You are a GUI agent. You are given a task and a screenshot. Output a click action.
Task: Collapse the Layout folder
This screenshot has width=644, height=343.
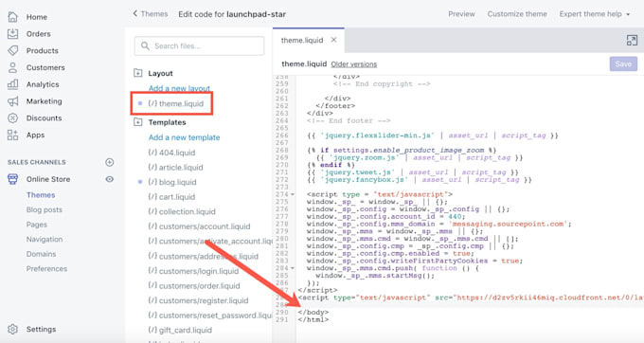[x=138, y=73]
